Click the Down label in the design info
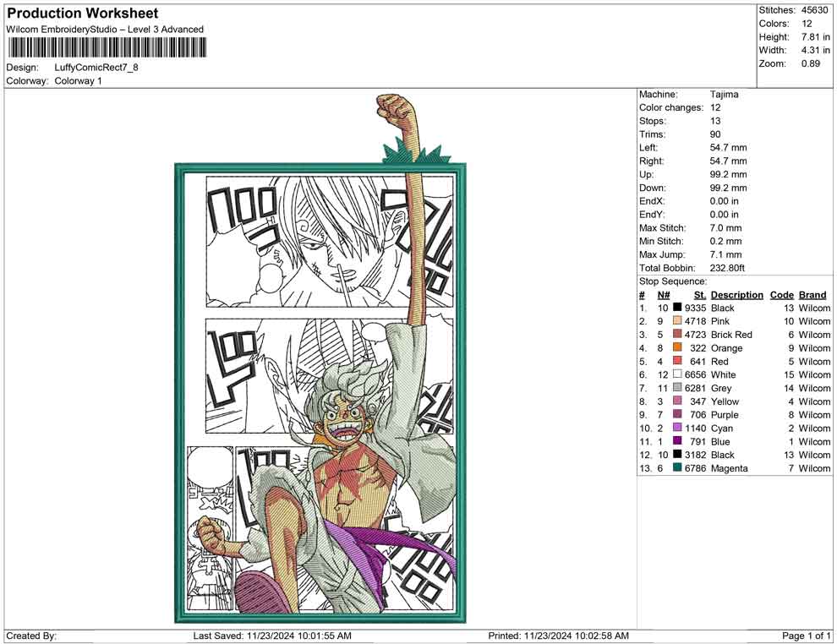837x644 pixels. (x=653, y=188)
